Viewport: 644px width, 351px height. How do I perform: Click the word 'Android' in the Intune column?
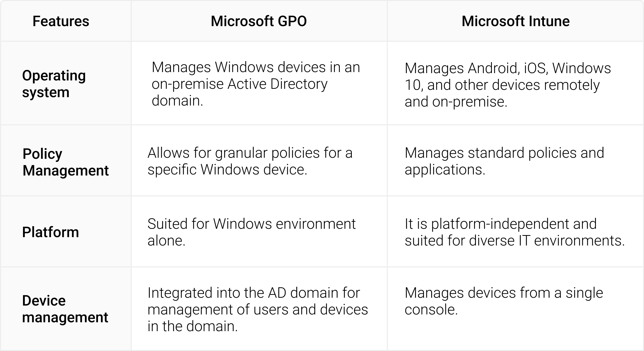(x=492, y=68)
